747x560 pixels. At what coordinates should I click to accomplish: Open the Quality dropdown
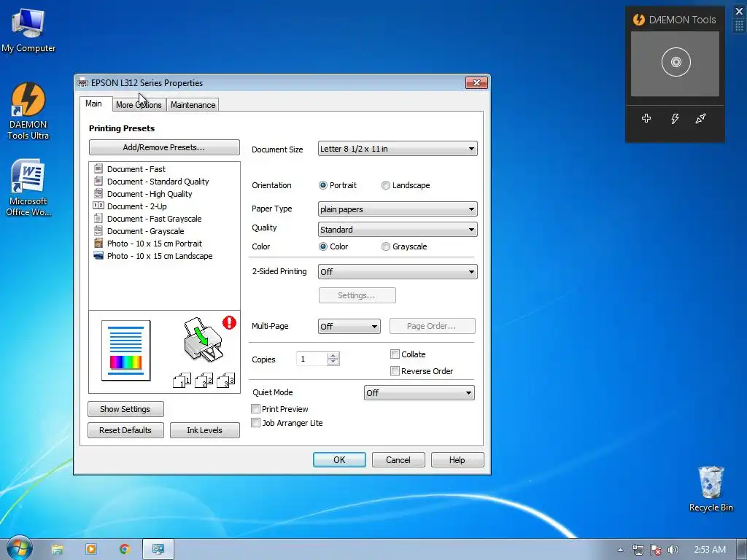[x=398, y=230]
